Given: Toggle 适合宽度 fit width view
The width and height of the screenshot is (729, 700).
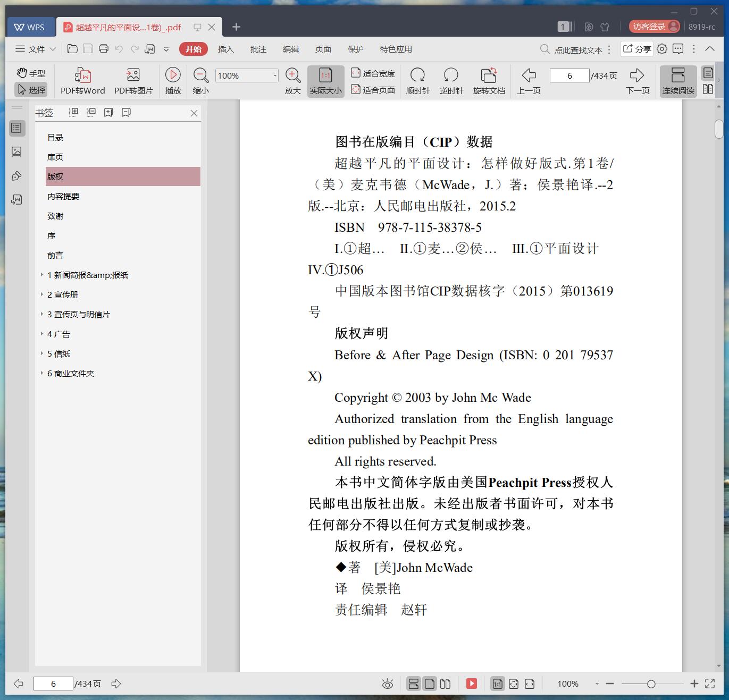Looking at the screenshot, I should point(373,73).
